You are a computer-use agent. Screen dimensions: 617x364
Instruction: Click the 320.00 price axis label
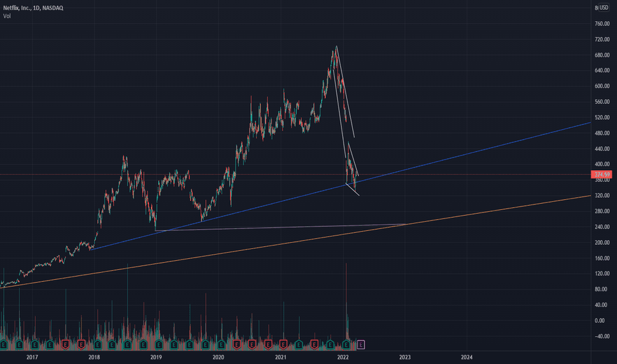click(x=602, y=196)
